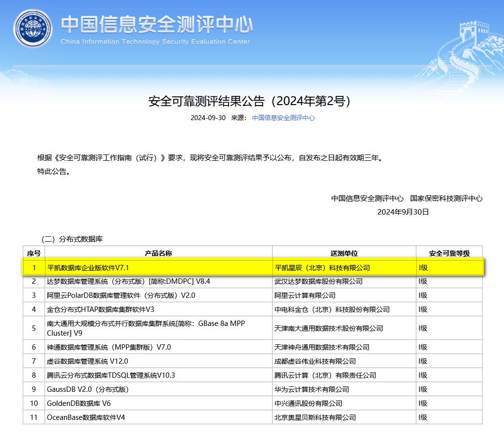Click the 产品名称 column header
The width and height of the screenshot is (504, 432).
point(158,253)
